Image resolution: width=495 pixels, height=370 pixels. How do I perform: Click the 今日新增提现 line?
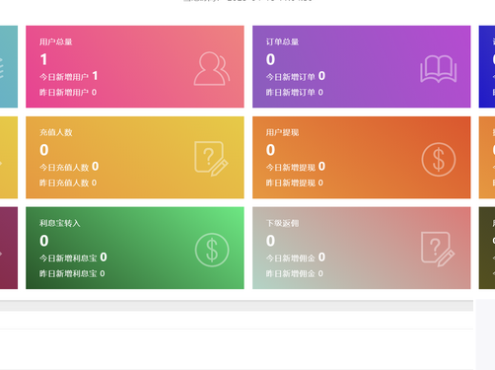pos(295,167)
